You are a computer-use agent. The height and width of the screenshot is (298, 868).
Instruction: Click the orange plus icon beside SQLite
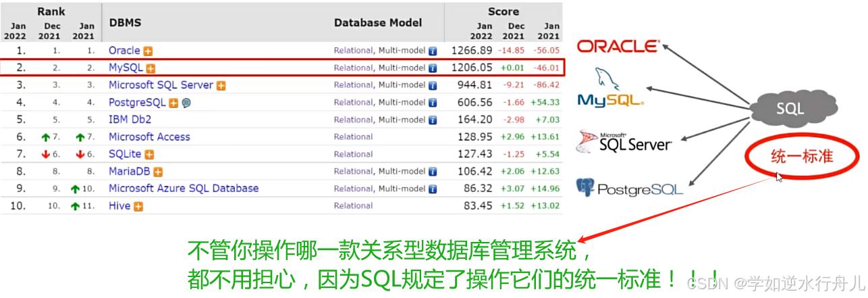pyautogui.click(x=149, y=155)
